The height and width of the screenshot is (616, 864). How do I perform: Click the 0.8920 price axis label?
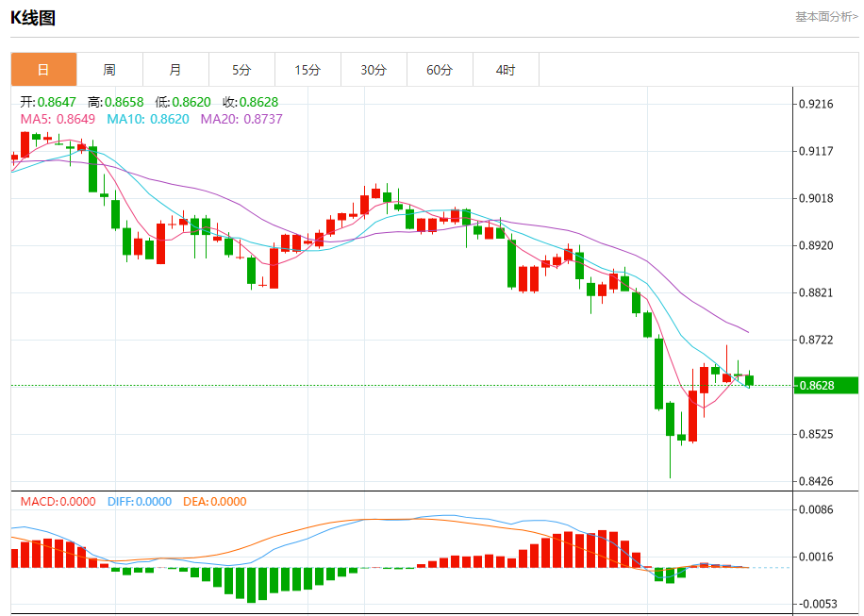[x=816, y=245]
